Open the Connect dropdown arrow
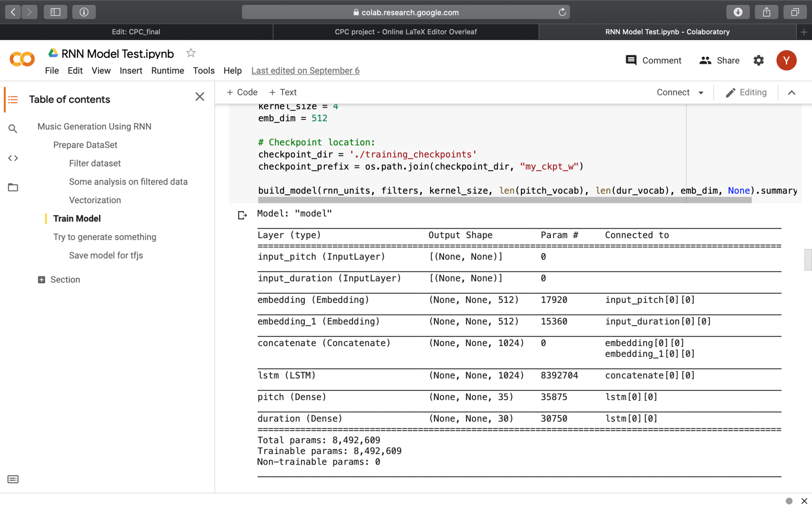Viewport: 812px width, 508px height. point(701,93)
